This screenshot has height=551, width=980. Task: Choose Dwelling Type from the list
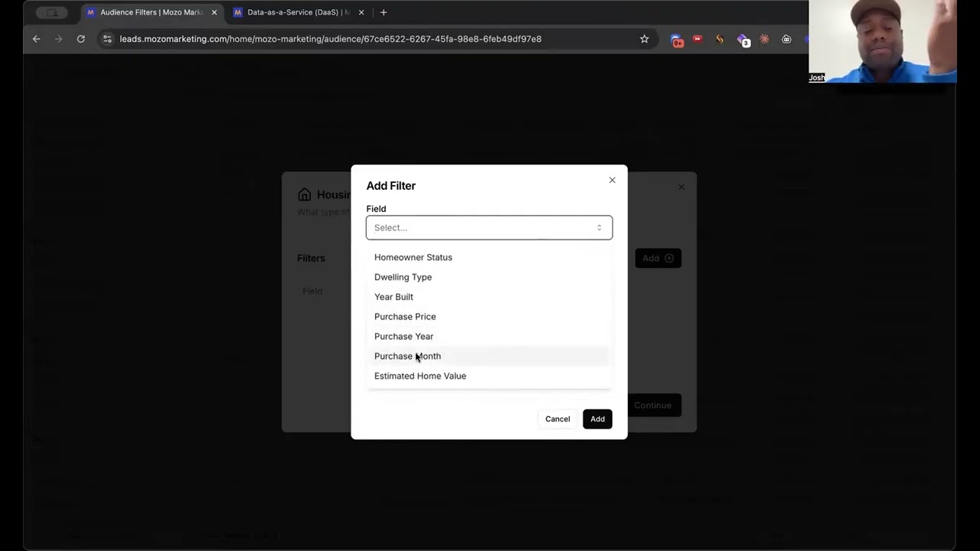488,277
